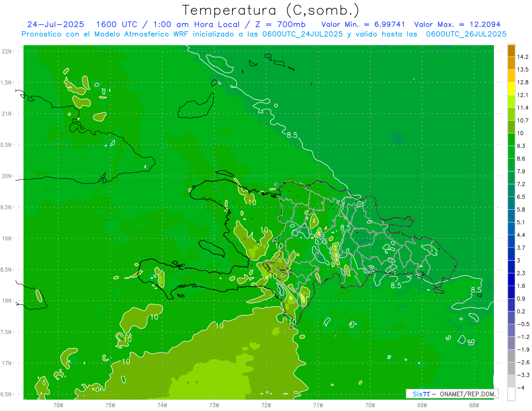532x411 pixels.
Task: Click the "22N" latitude label
Action: 7,51
